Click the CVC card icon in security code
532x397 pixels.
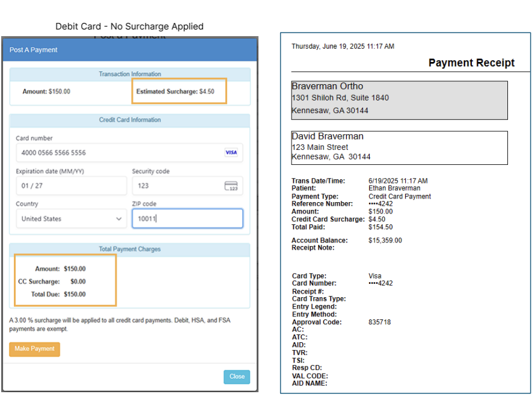(231, 186)
